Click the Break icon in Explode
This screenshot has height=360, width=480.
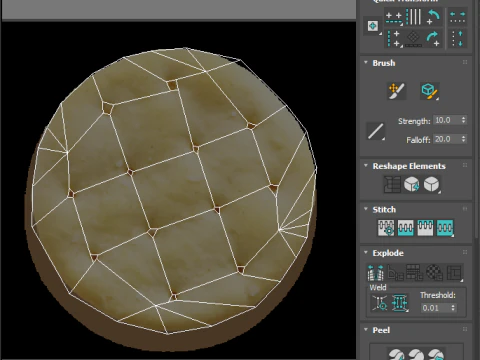pyautogui.click(x=376, y=272)
